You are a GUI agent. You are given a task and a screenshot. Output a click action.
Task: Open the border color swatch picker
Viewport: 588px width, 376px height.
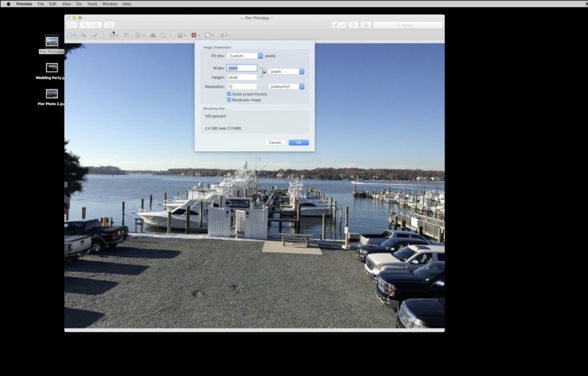195,35
